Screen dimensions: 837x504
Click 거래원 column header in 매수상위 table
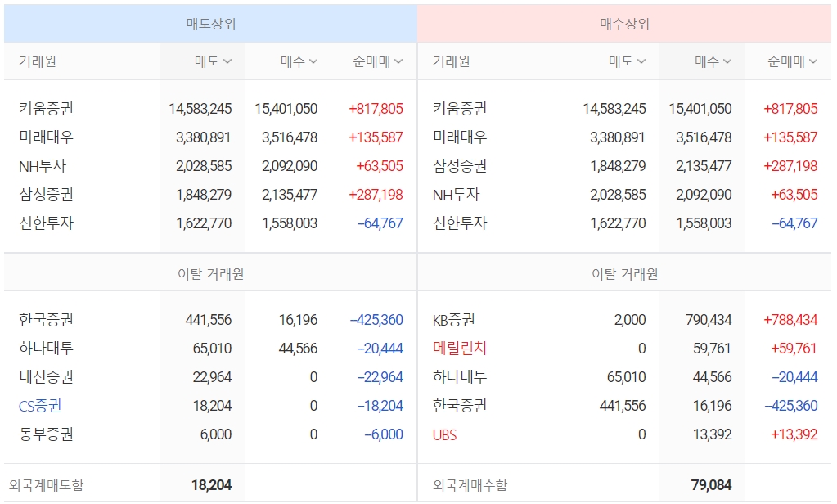451,61
